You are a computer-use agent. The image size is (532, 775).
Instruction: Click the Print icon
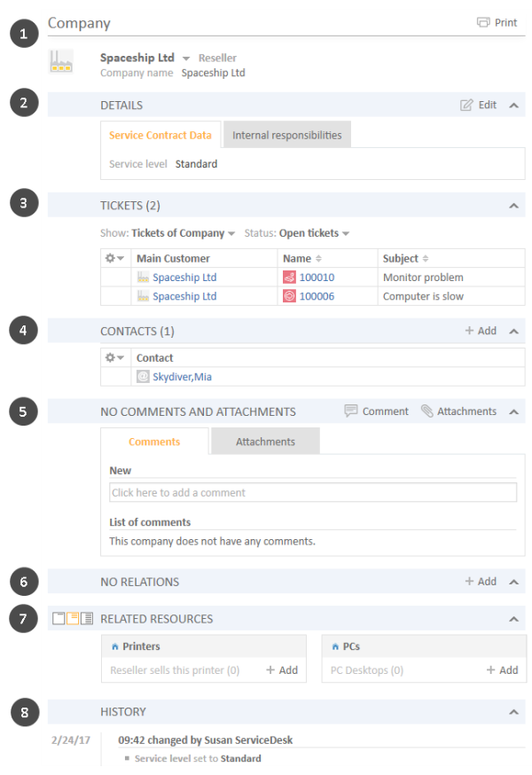point(483,22)
